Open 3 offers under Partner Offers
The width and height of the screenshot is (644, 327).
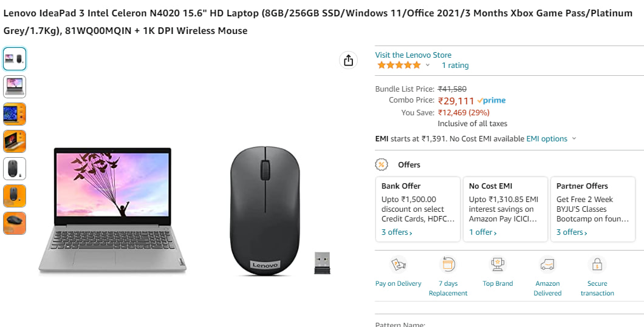click(x=572, y=232)
